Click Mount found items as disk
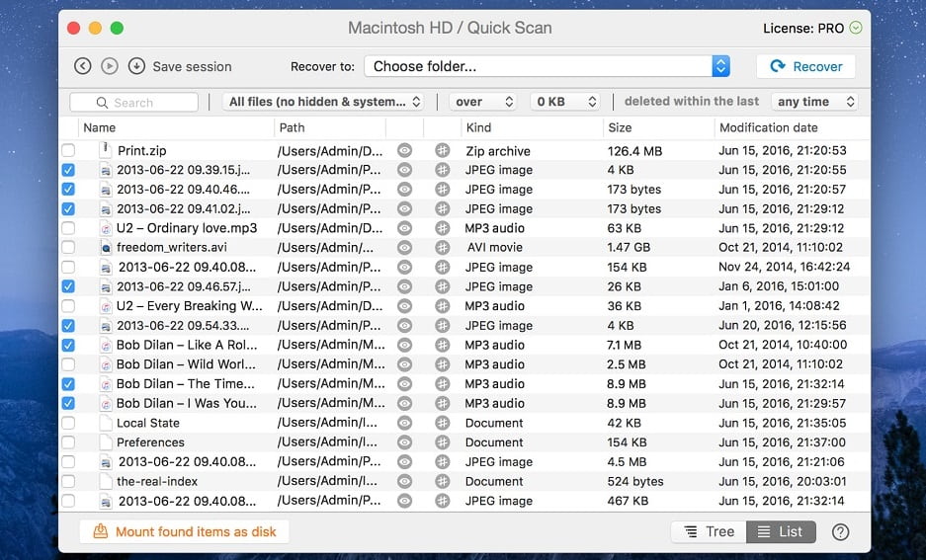Viewport: 926px width, 560px height. tap(185, 531)
